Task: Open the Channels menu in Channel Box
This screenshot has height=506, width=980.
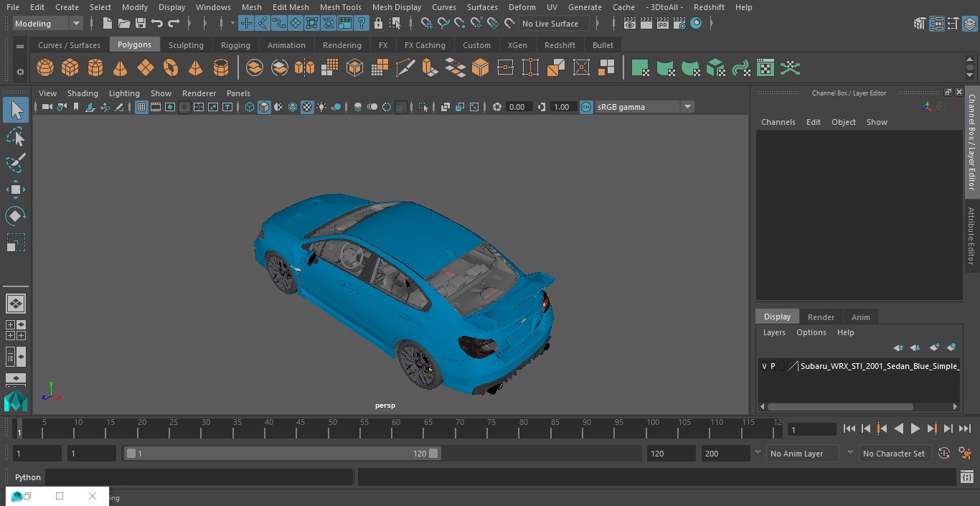Action: point(778,122)
